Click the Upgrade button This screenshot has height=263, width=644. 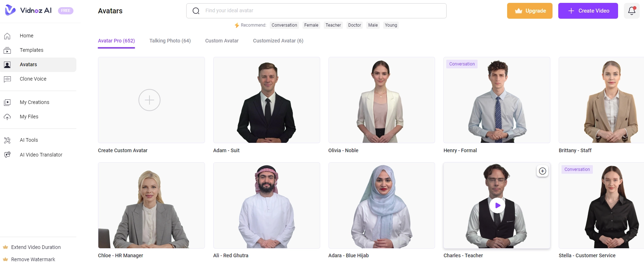(529, 11)
